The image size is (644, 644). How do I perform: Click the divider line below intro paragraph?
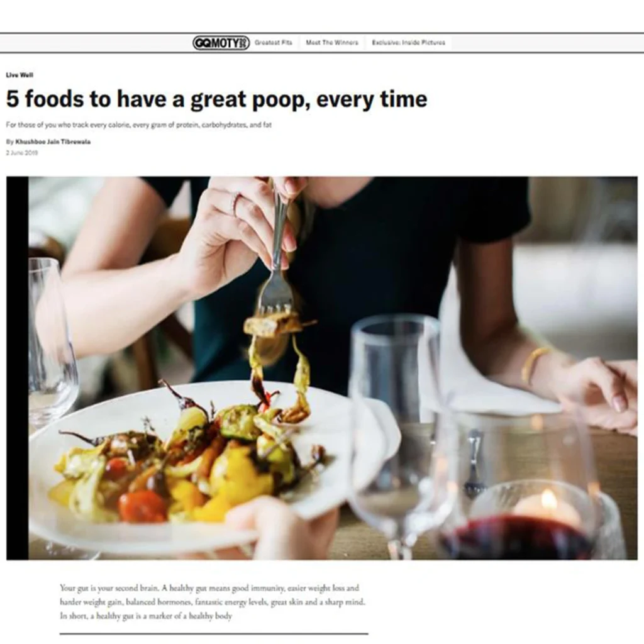214,634
